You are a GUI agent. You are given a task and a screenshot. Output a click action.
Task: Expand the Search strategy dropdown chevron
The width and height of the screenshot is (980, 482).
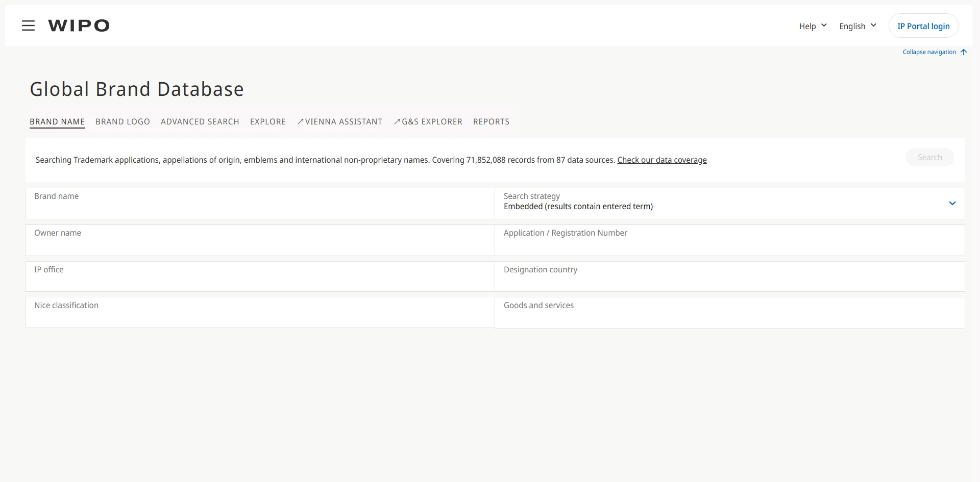tap(952, 204)
